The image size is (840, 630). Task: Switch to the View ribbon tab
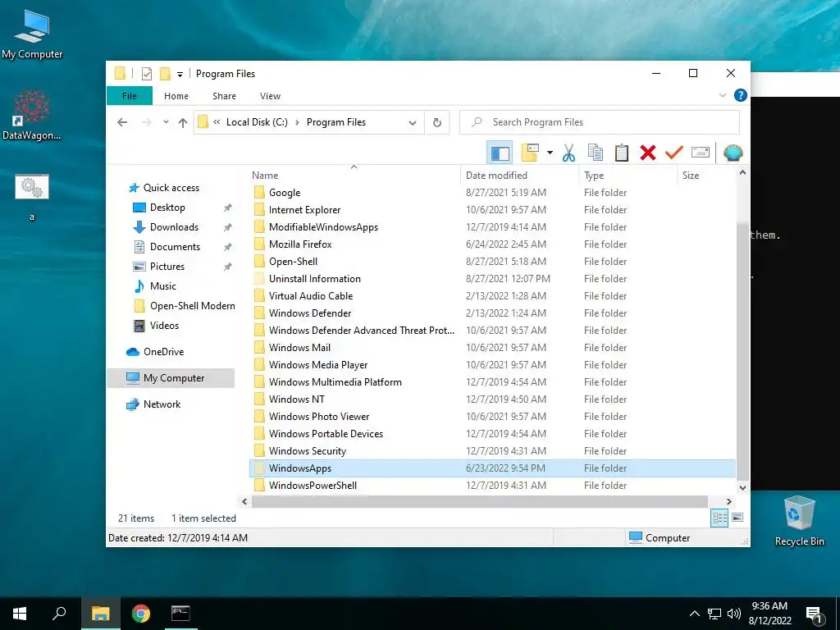[x=270, y=96]
